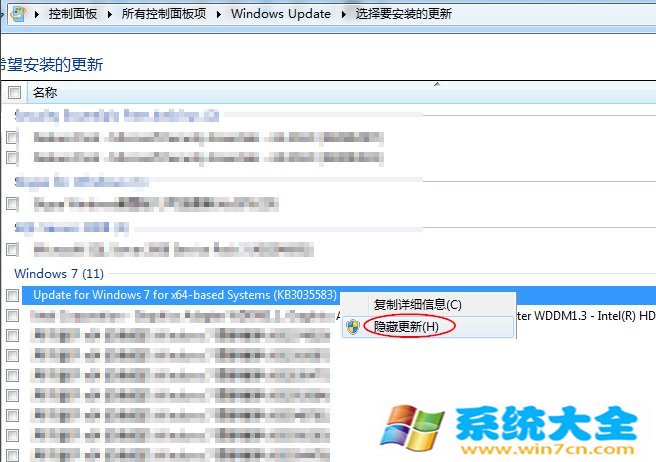Expand arrow before Windows Update breadcrumb
This screenshot has width=656, height=462.
(218, 14)
